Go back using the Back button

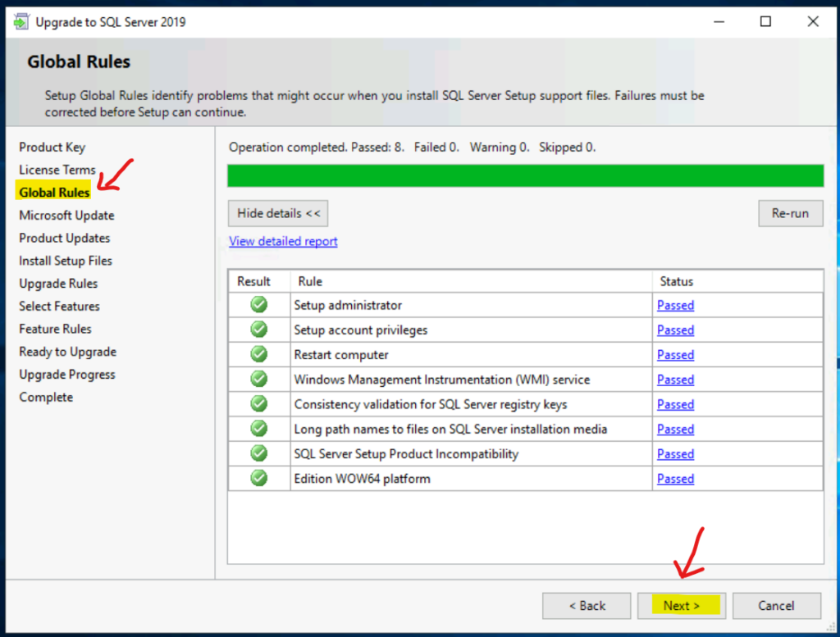click(x=587, y=606)
